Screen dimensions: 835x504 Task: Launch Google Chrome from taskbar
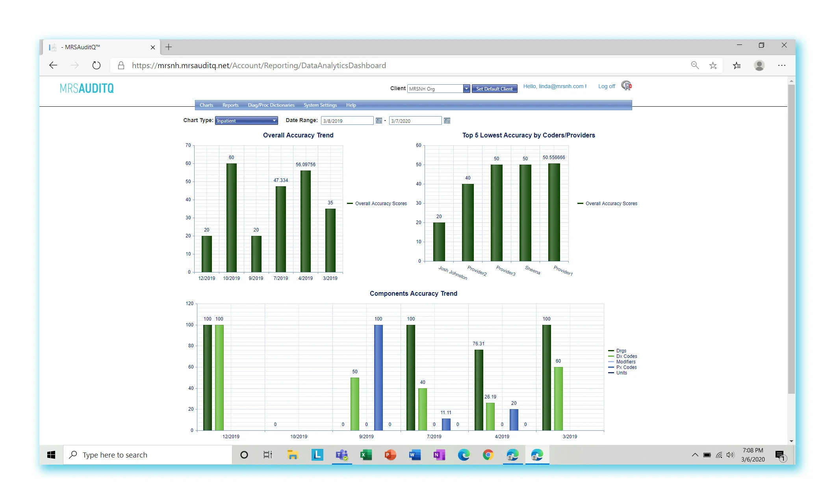[488, 455]
